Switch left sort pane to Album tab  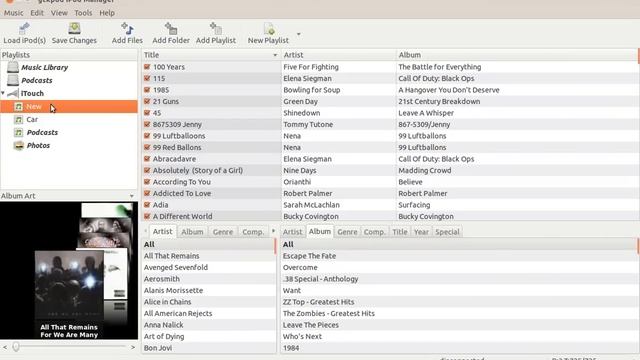pos(192,232)
